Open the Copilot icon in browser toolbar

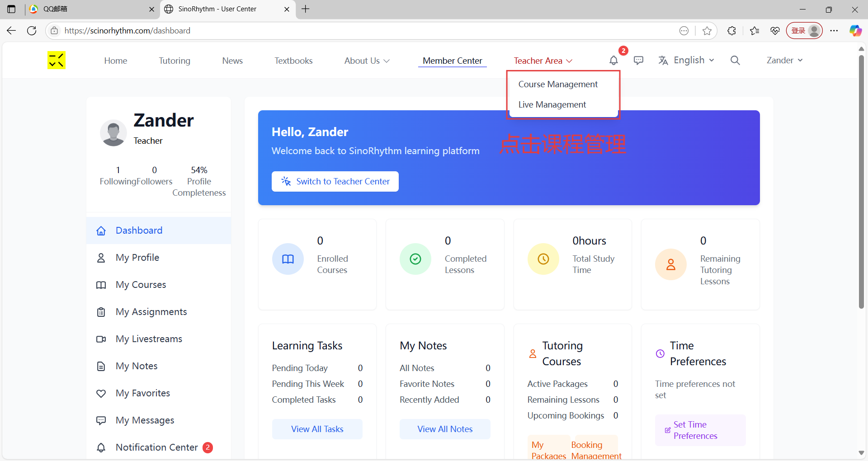[x=855, y=31]
